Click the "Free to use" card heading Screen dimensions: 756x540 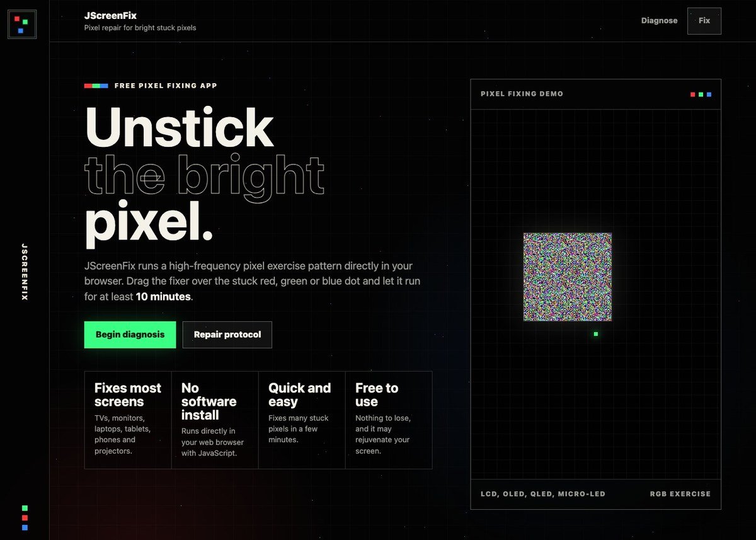377,395
